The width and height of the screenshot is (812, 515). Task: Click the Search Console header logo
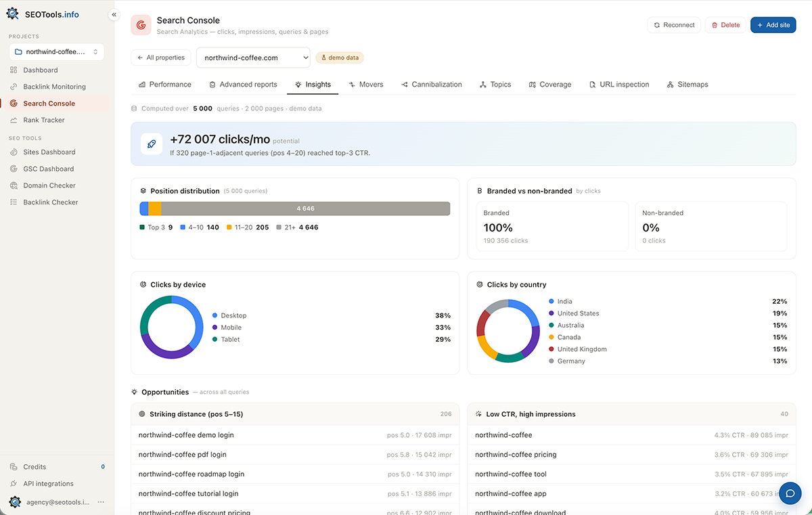coord(141,25)
